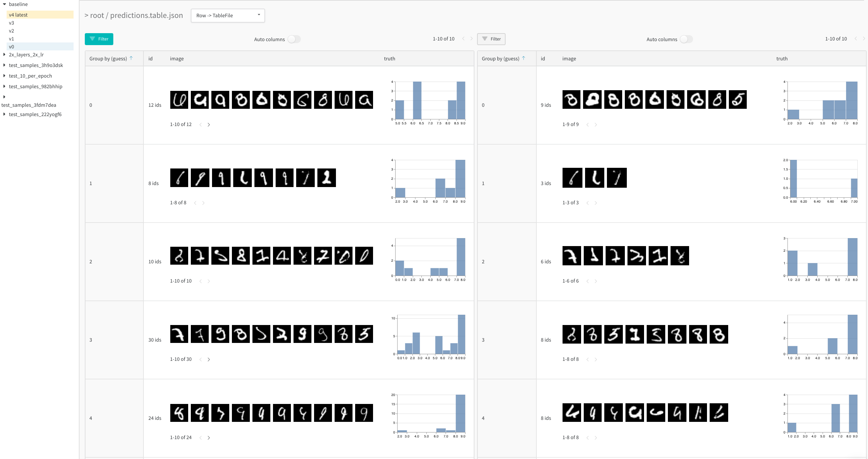Select the v1 version in the sidebar
868x459 pixels.
[x=12, y=38]
